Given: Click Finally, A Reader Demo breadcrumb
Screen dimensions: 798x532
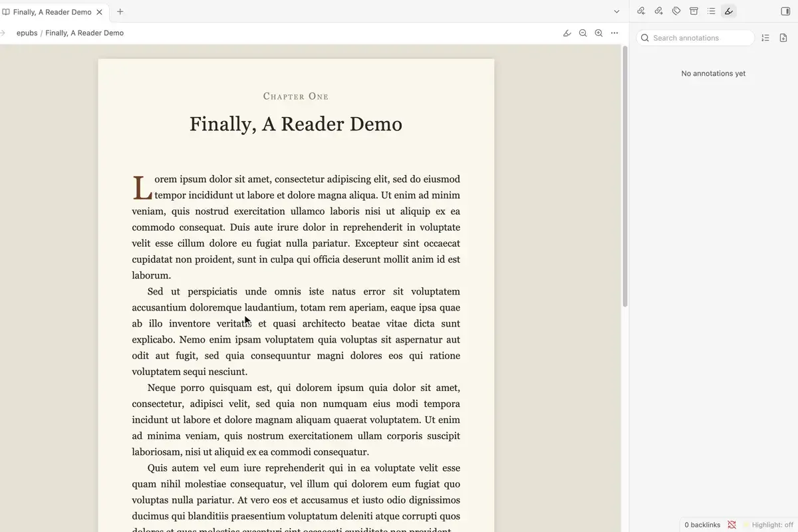Looking at the screenshot, I should click(x=84, y=33).
